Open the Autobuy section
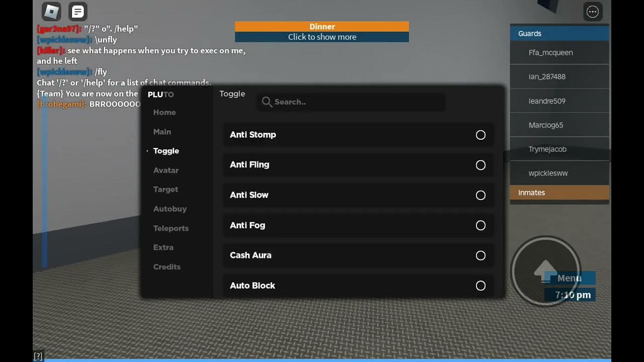The image size is (644, 362). (x=170, y=209)
